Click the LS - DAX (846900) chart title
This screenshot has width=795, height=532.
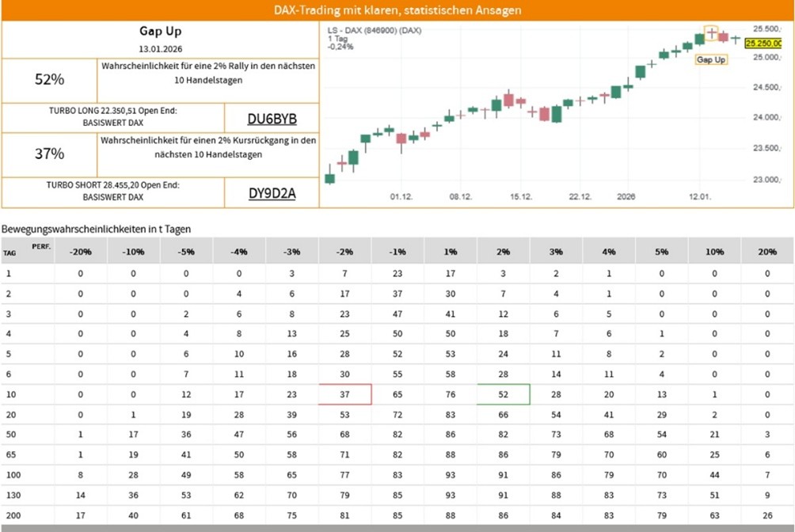(375, 30)
